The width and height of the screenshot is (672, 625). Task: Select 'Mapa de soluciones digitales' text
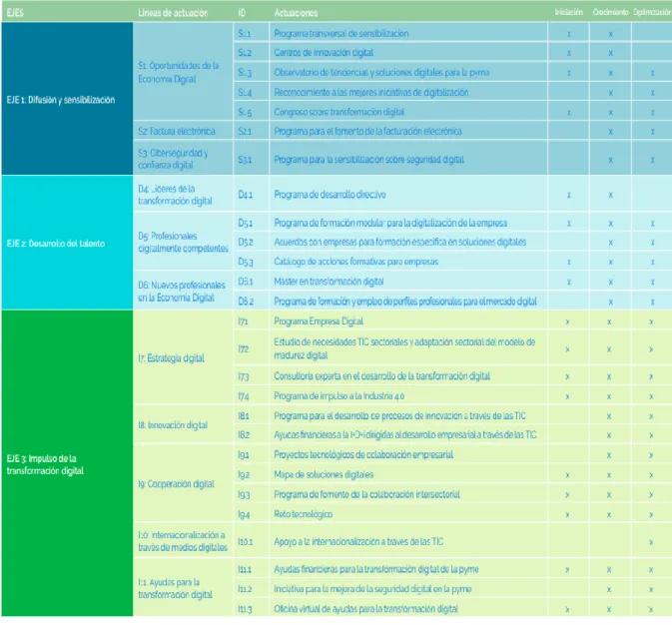324,474
